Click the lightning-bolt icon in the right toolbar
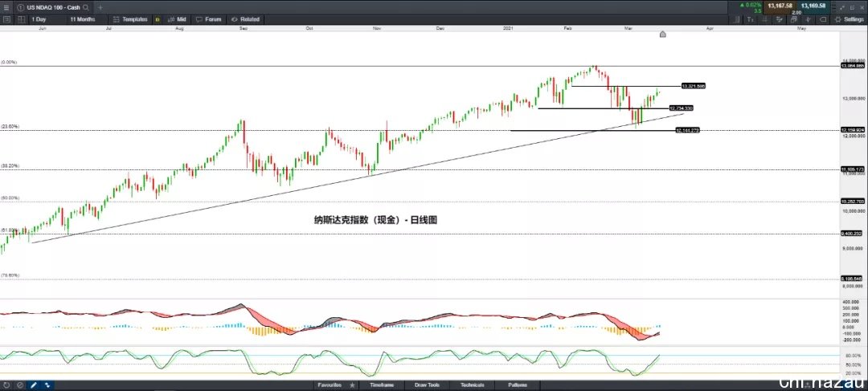This screenshot has height=391, width=868. point(809,19)
